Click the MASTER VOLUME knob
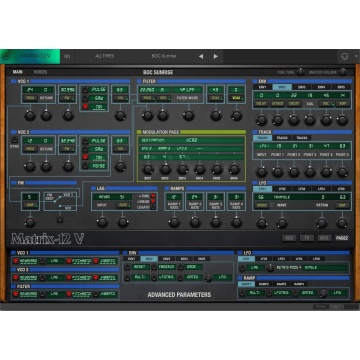 click(342, 72)
